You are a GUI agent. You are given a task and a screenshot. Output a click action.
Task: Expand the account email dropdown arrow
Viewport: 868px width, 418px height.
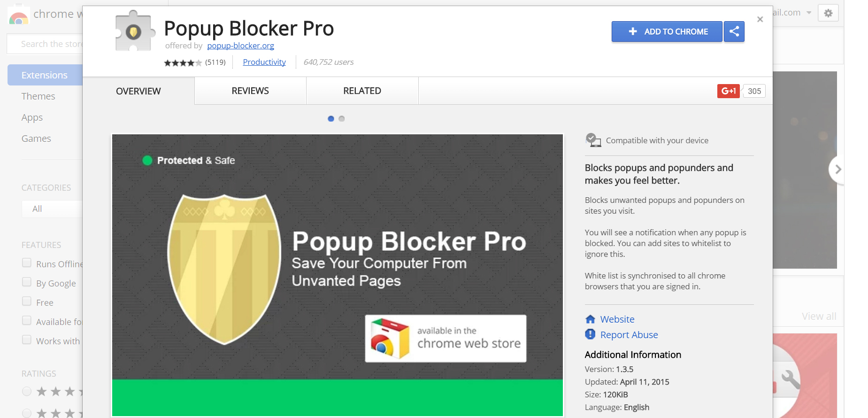tap(809, 13)
